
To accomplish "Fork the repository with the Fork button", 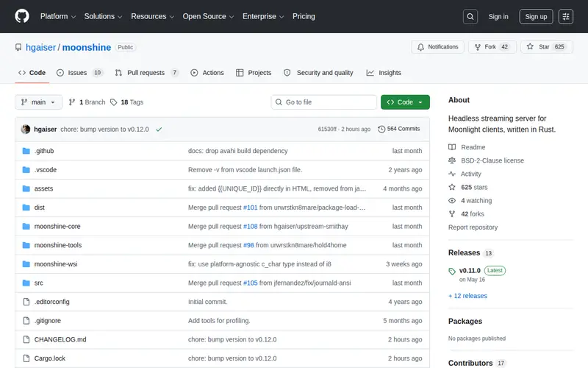I will [492, 47].
